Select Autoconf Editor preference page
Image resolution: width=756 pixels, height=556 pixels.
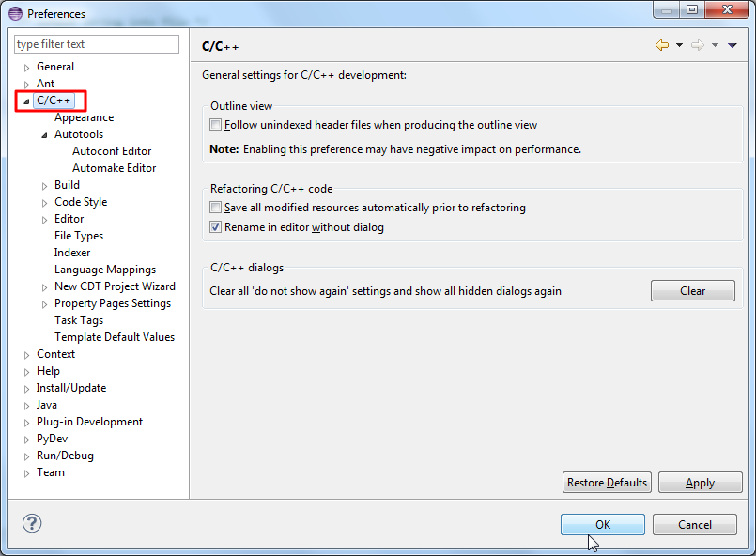pos(112,151)
